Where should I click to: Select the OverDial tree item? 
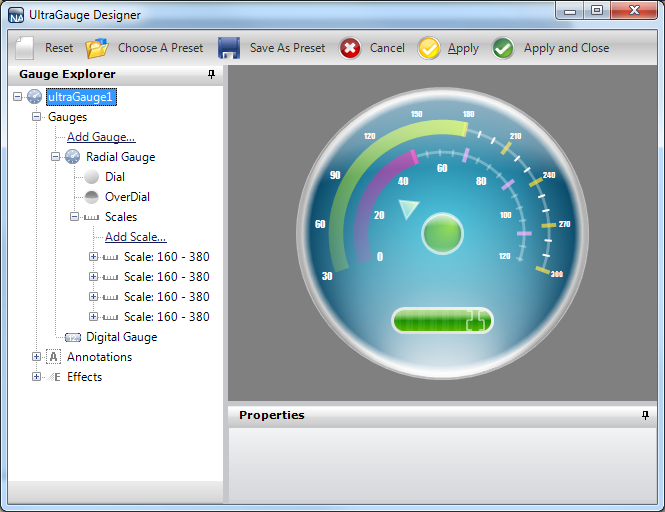(126, 197)
